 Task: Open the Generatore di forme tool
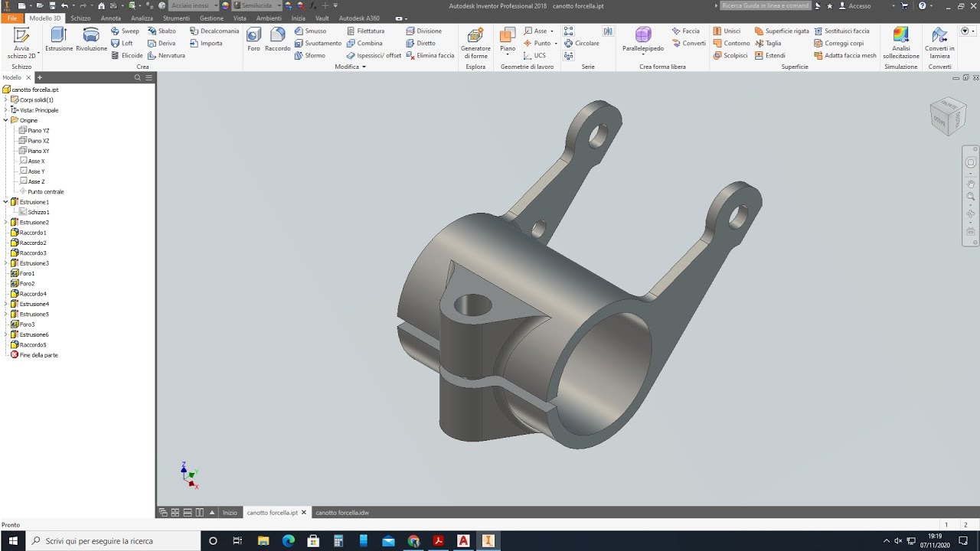(x=475, y=43)
